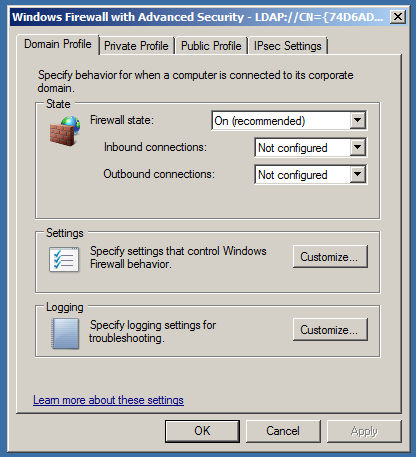Open Learn more about these settings link
The width and height of the screenshot is (416, 457).
click(x=108, y=400)
